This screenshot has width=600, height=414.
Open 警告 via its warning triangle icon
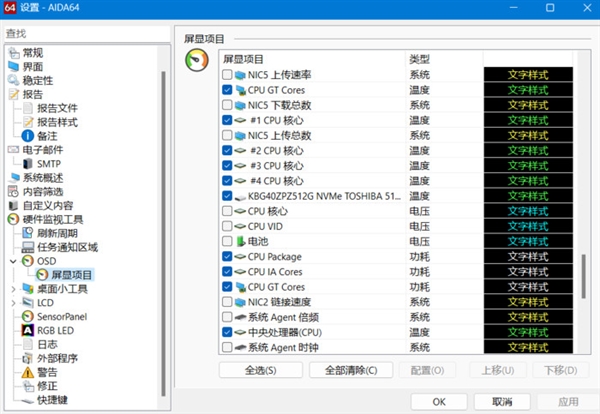click(x=28, y=372)
